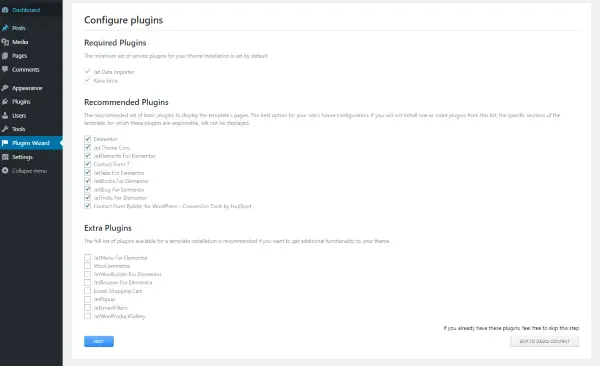
Task: Click the blue Next button
Action: [99, 341]
